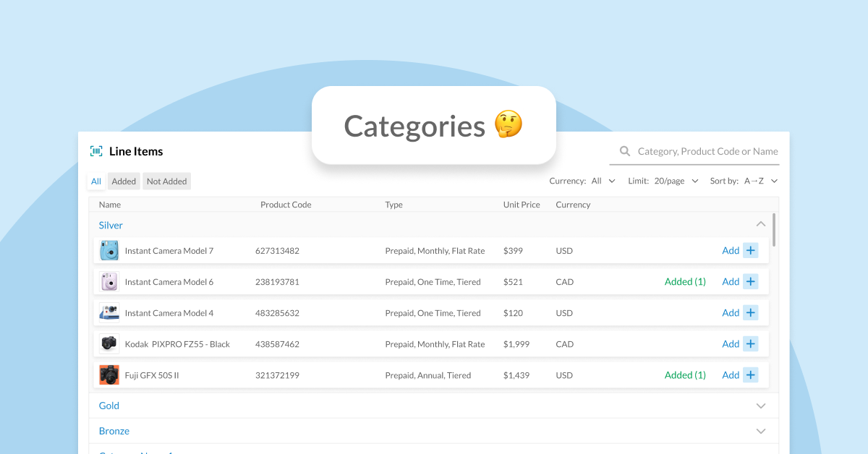Switch to the All filter tab
Screen dimensions: 868x454
pyautogui.click(x=95, y=181)
